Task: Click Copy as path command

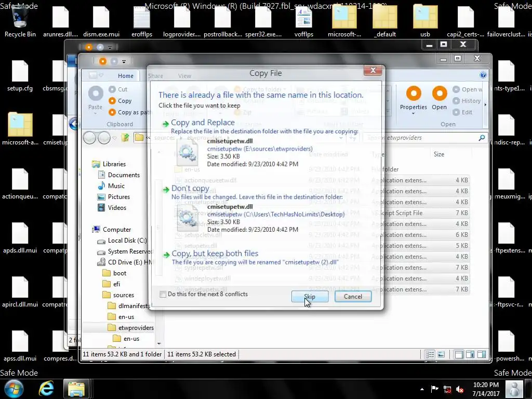Action: (130, 112)
